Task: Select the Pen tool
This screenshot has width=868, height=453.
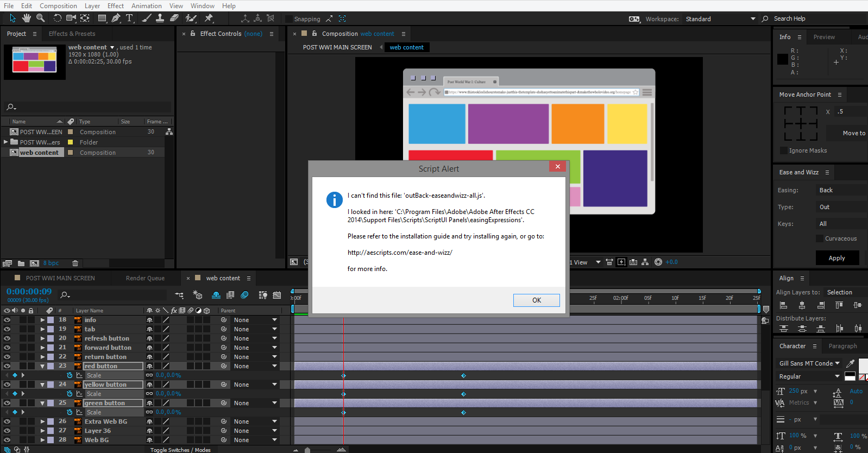Action: [116, 18]
